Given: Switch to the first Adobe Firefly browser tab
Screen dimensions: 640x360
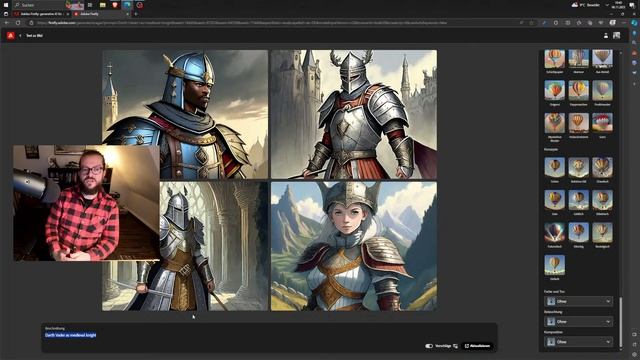Looking at the screenshot, I should (x=42, y=14).
